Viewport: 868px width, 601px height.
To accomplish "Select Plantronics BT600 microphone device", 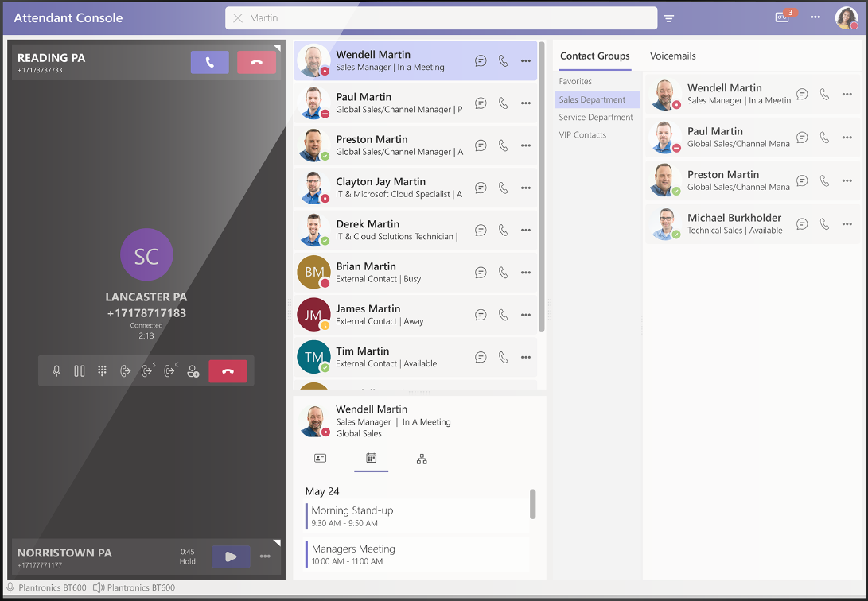I will pyautogui.click(x=46, y=587).
